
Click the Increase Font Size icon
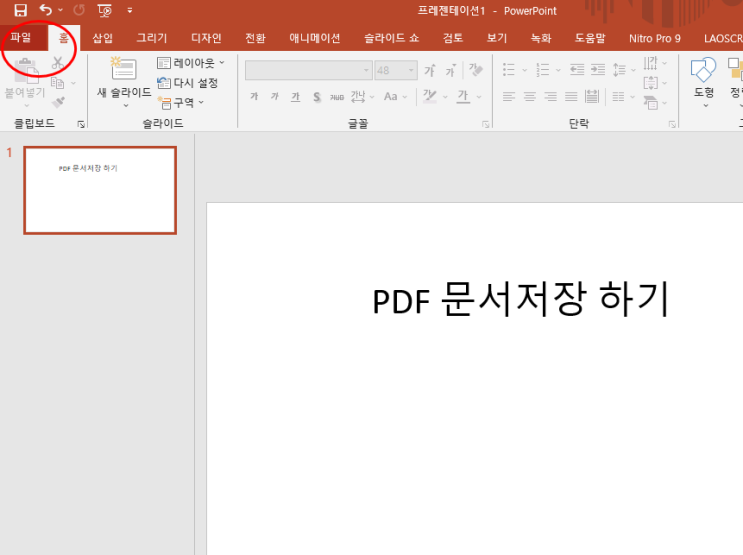[x=430, y=70]
